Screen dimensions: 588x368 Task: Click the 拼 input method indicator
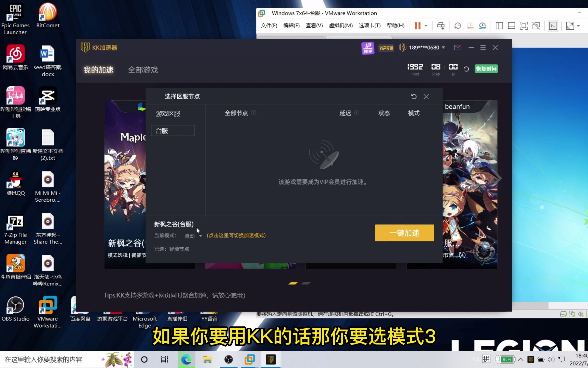[486, 359]
